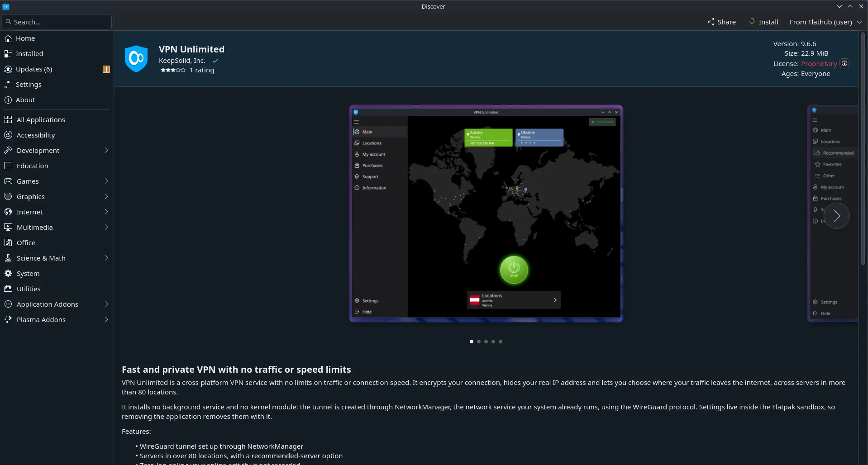Screen dimensions: 868x465
Task: Go to the Installed applications list
Action: click(57, 54)
